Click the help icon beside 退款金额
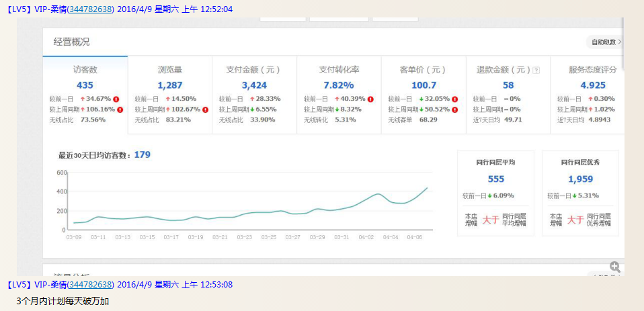 pos(536,70)
